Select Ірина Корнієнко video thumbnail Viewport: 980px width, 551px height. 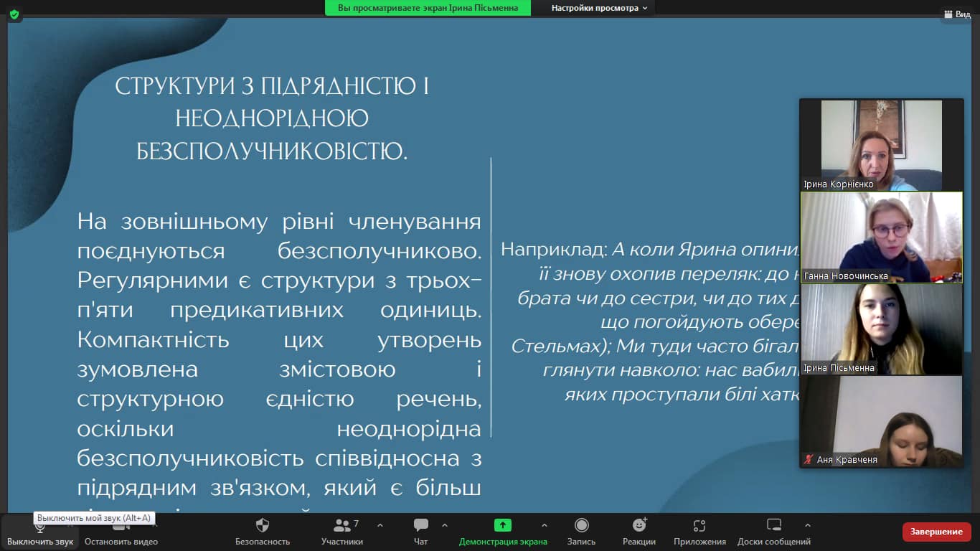(881, 145)
